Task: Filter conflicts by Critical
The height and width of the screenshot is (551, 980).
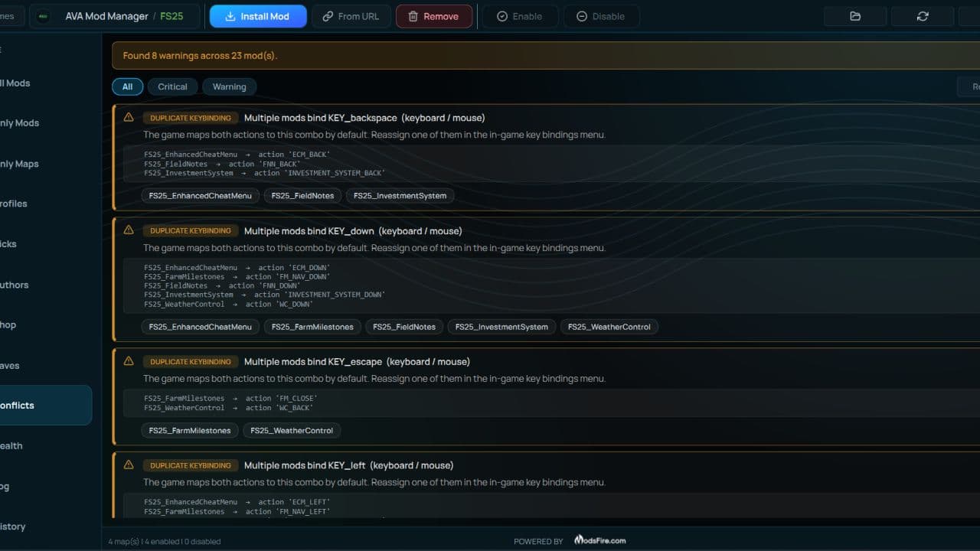Action: [x=172, y=86]
